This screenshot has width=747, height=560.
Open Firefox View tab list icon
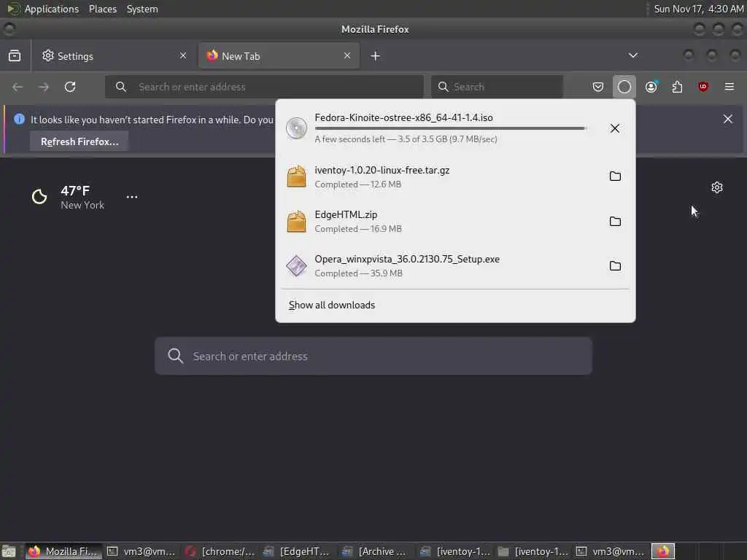click(x=15, y=55)
